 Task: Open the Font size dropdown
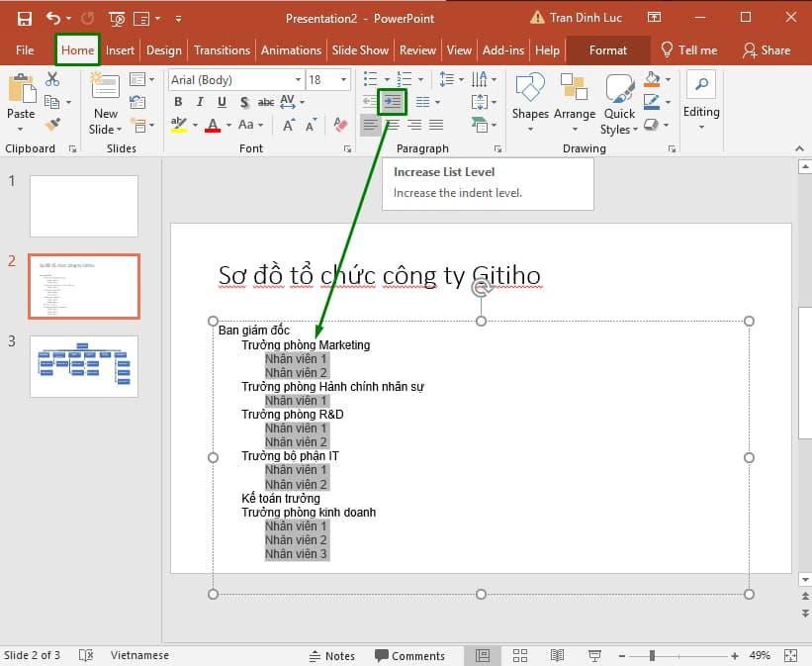(x=342, y=79)
